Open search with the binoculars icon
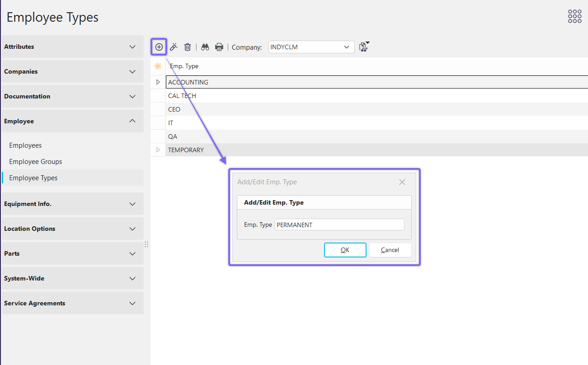This screenshot has height=365, width=588. [205, 47]
